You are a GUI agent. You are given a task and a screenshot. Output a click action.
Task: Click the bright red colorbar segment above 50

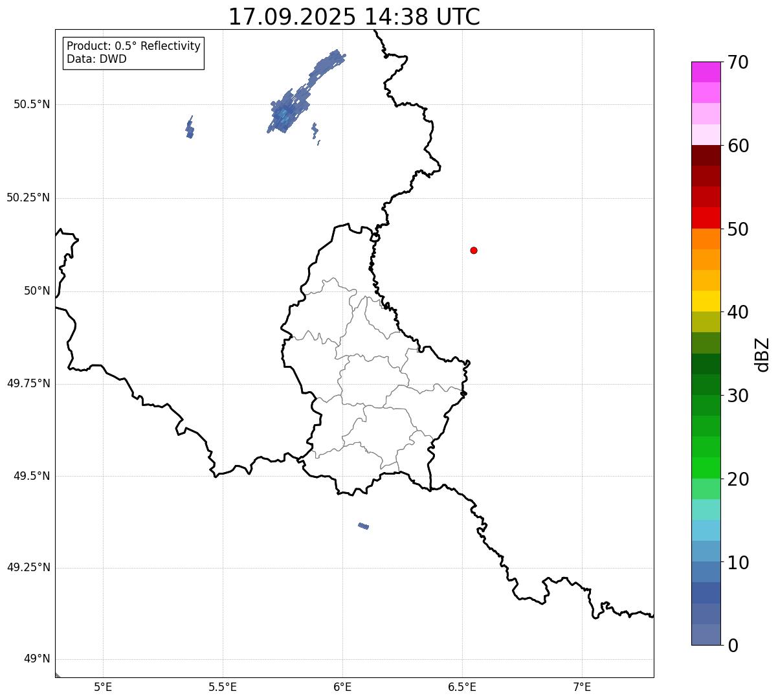coord(706,218)
